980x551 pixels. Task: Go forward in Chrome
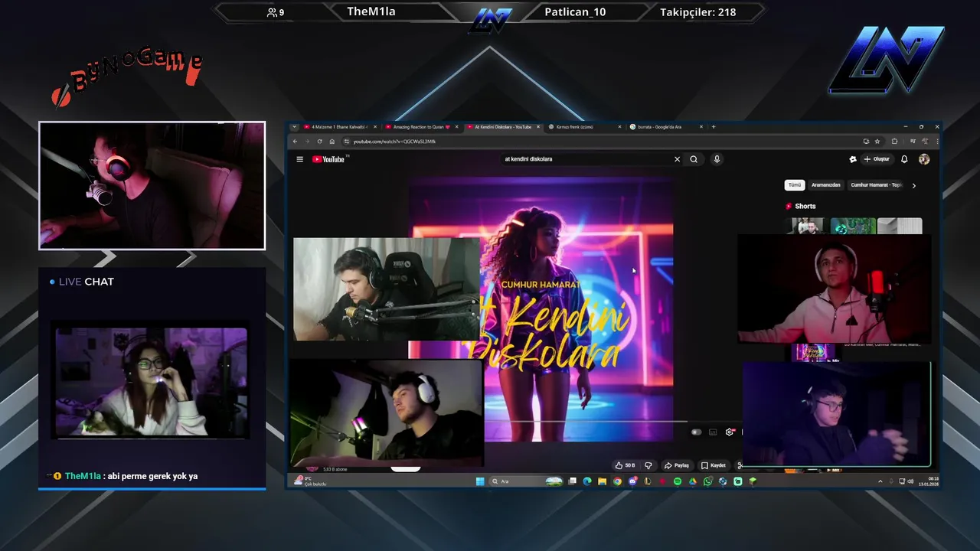pos(307,142)
